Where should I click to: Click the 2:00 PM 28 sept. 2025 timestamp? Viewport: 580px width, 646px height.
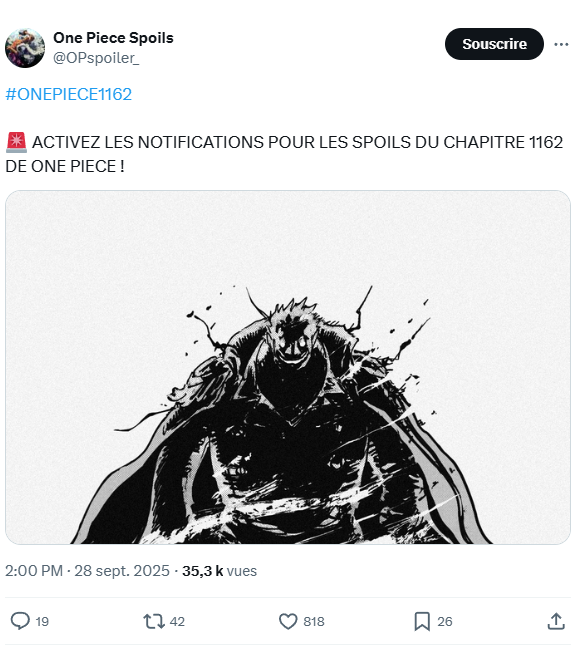87,571
